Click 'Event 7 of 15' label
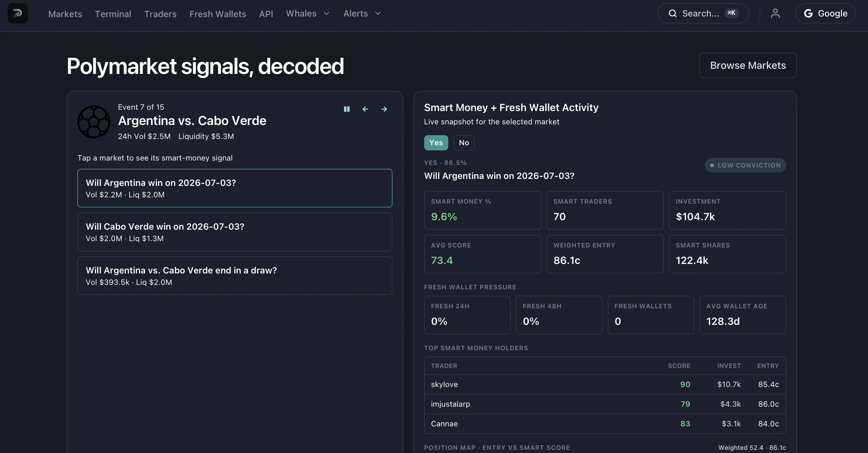868x453 pixels. coord(141,107)
